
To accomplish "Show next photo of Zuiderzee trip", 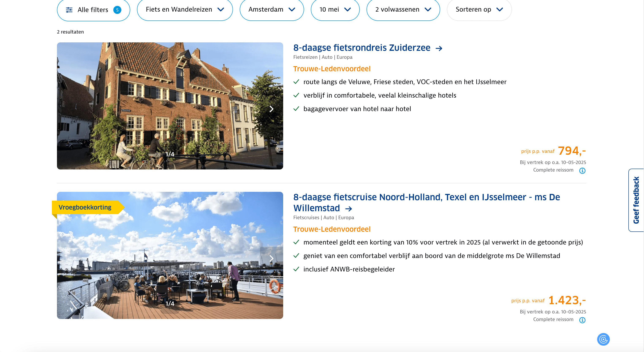I will coord(271,109).
